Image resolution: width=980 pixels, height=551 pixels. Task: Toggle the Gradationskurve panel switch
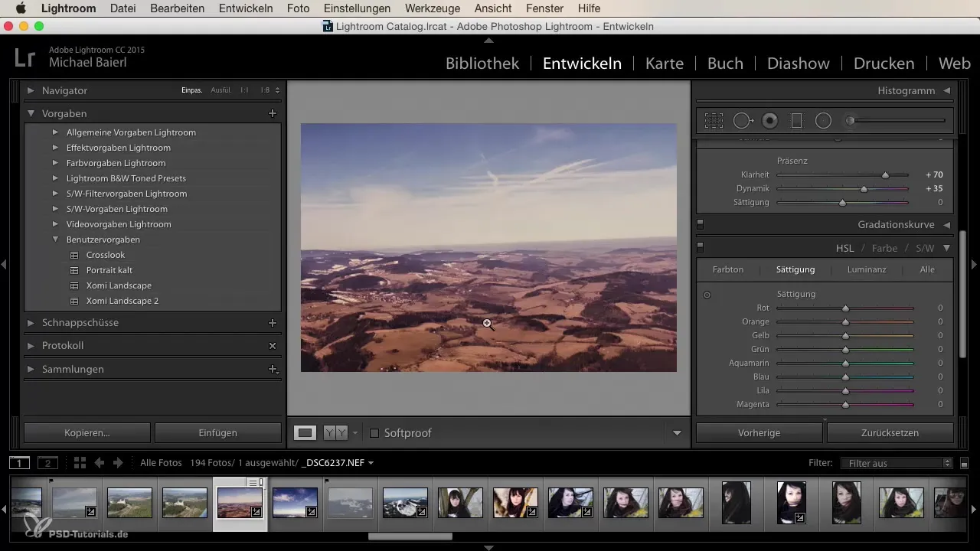click(x=700, y=225)
